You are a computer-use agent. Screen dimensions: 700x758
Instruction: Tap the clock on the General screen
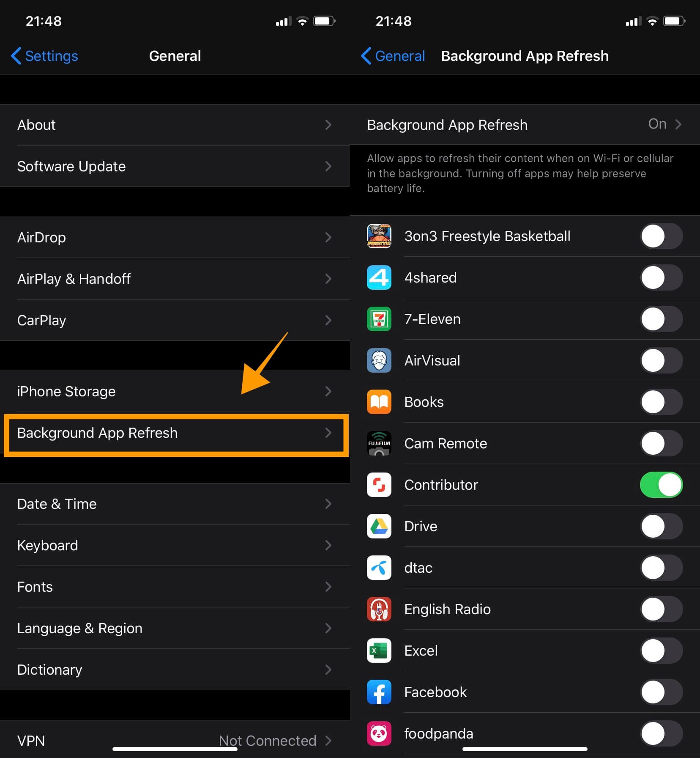44,21
